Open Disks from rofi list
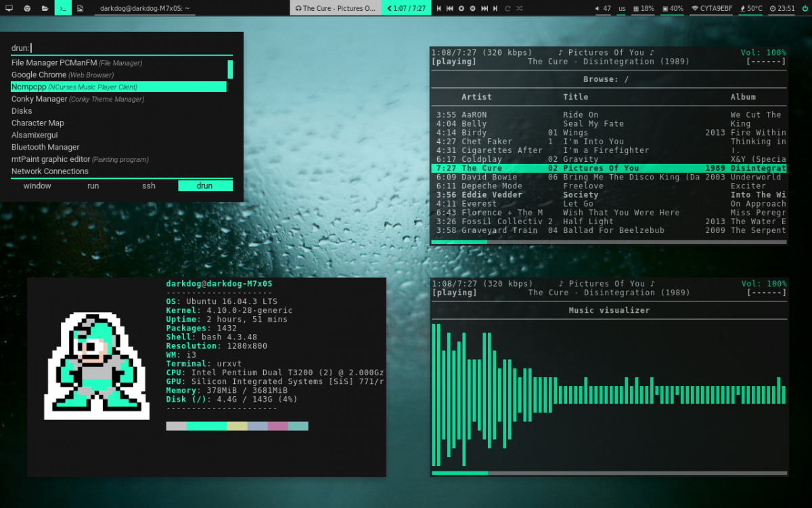This screenshot has width=812, height=508. (118, 111)
